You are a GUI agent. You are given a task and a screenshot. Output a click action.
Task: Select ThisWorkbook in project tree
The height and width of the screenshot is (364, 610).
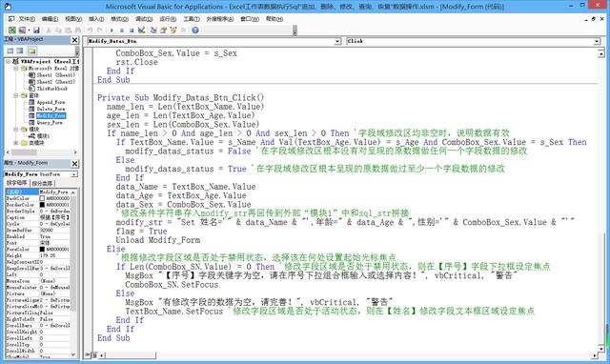point(52,89)
